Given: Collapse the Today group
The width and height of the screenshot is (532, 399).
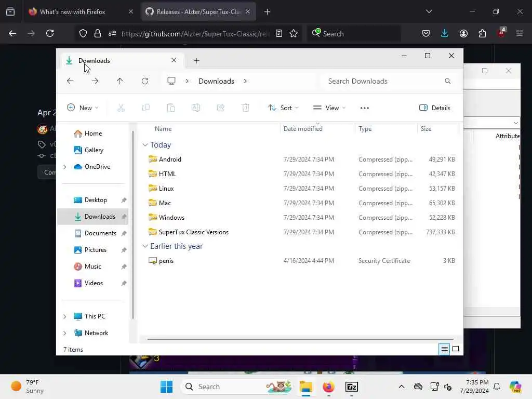Looking at the screenshot, I should [x=145, y=145].
